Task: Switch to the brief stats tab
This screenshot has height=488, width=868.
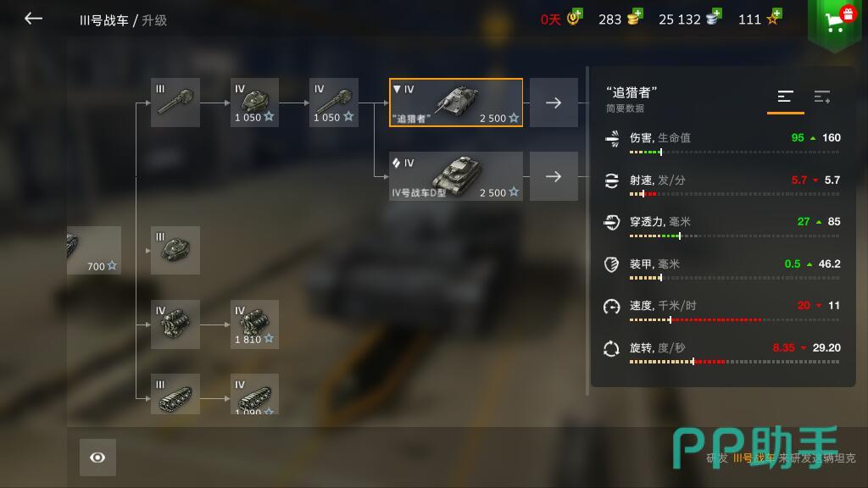Action: click(x=786, y=97)
